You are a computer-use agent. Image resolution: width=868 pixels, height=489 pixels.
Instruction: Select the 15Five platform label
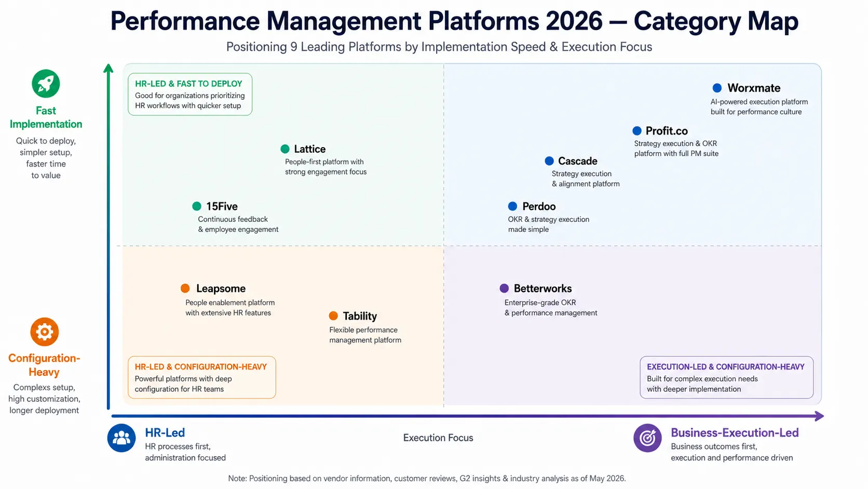[x=222, y=206]
